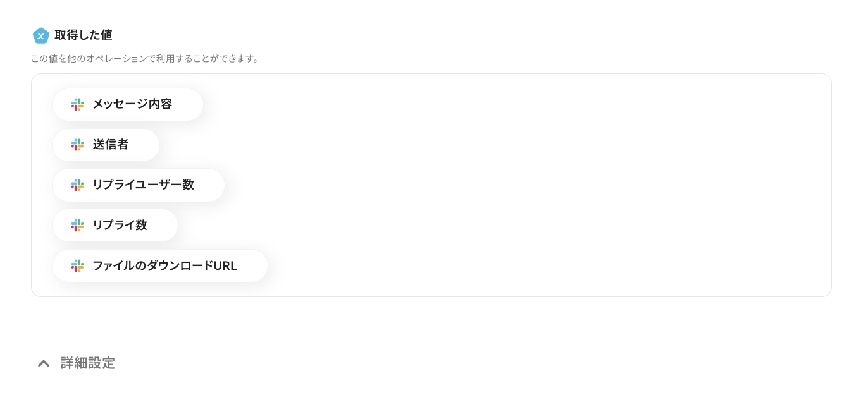Viewport: 868px width, 407px height.
Task: Select the 送信者 value label
Action: (111, 145)
